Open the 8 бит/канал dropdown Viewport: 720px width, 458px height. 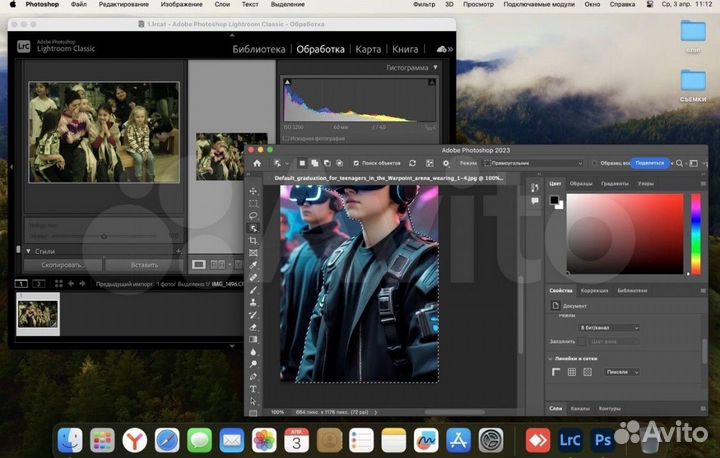609,327
